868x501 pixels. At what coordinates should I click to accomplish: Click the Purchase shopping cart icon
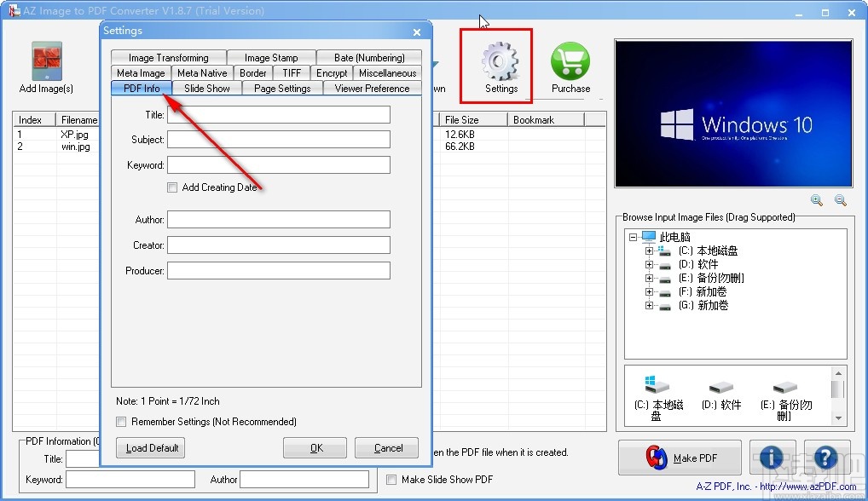tap(570, 60)
